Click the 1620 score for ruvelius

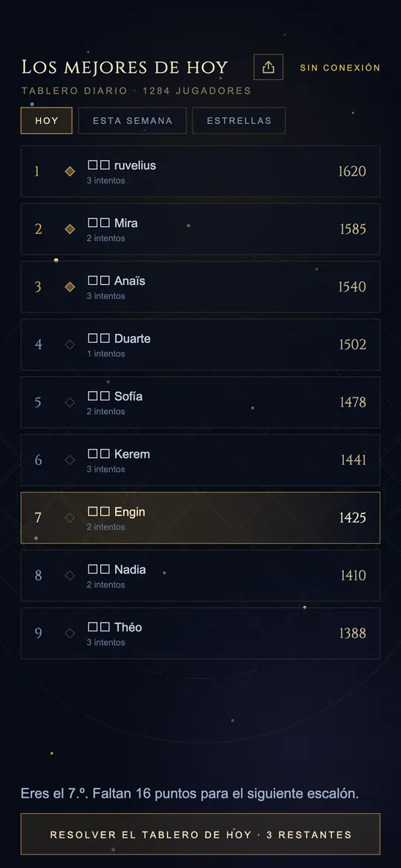tap(352, 171)
